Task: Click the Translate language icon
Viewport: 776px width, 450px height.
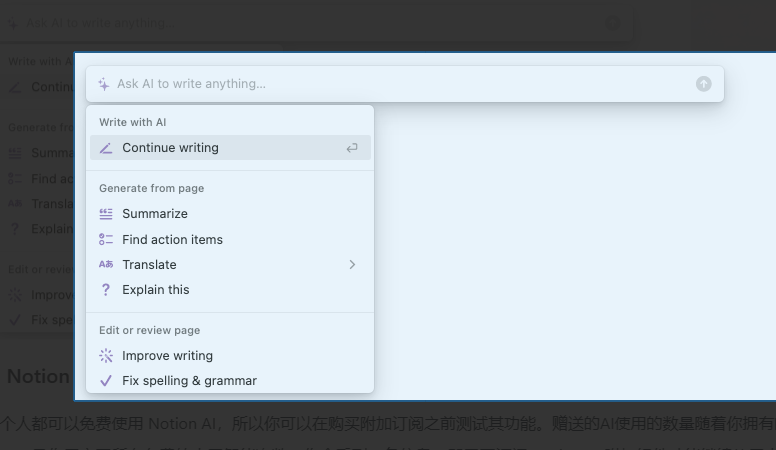Action: (x=106, y=265)
